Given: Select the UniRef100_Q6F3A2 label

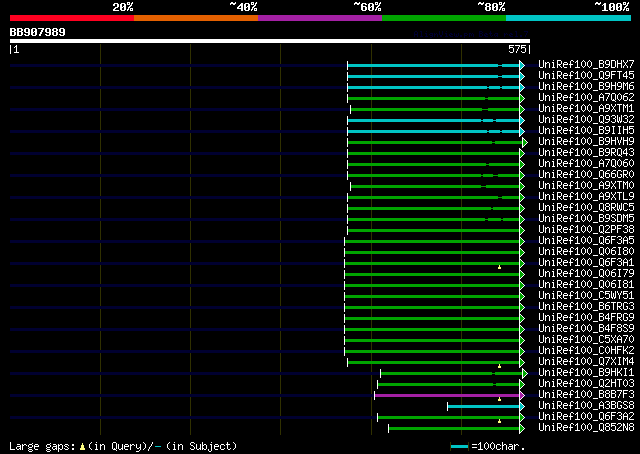Looking at the screenshot, I should click(x=586, y=417).
